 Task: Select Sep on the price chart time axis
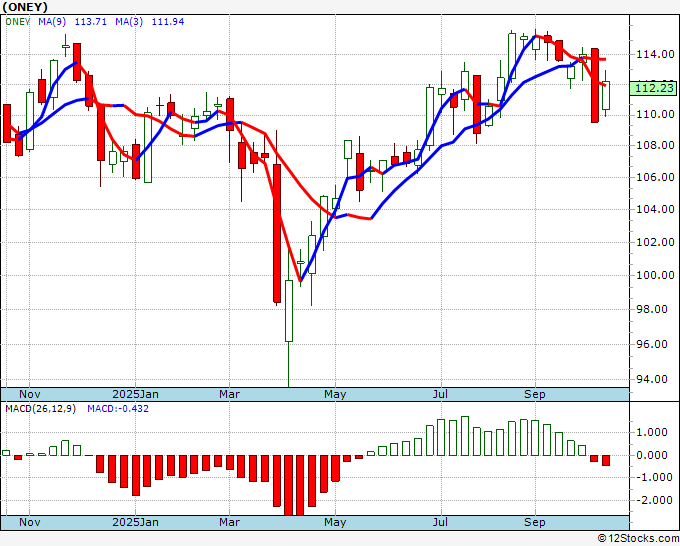tap(534, 394)
